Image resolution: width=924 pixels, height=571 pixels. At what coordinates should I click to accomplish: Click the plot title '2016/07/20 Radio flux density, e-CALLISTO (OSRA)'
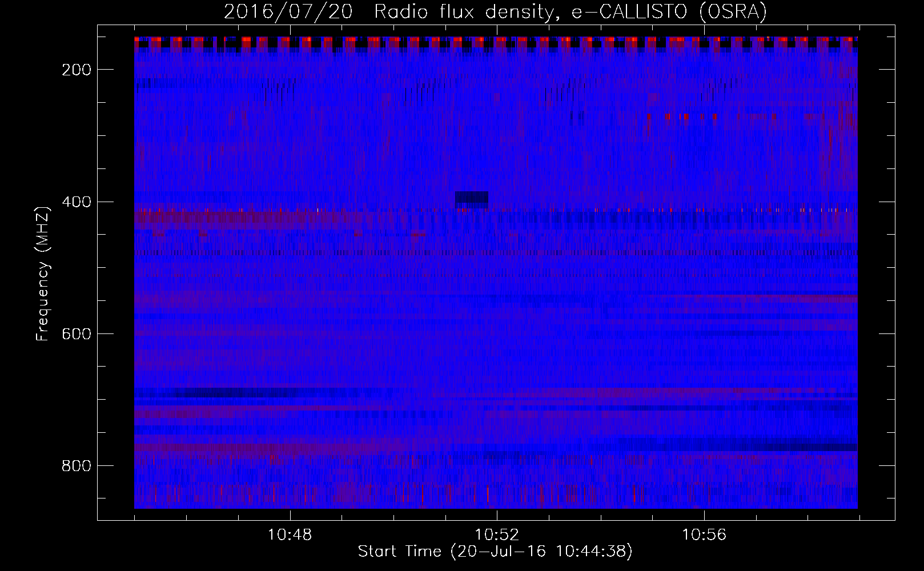pyautogui.click(x=495, y=11)
